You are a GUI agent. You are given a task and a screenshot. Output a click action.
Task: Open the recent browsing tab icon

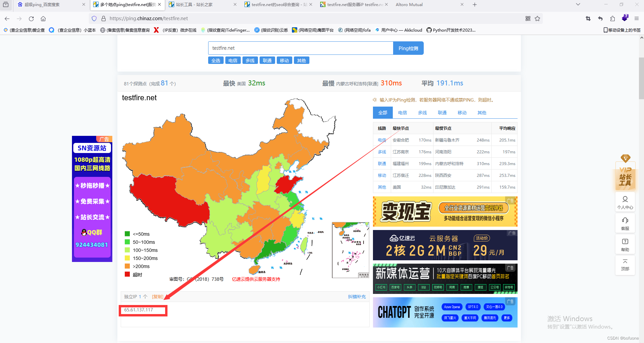[6, 5]
